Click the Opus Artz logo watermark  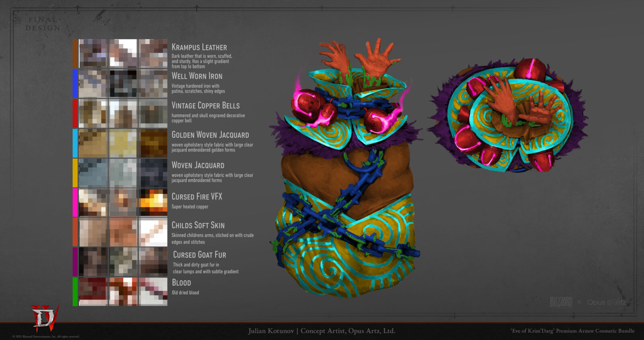606,302
